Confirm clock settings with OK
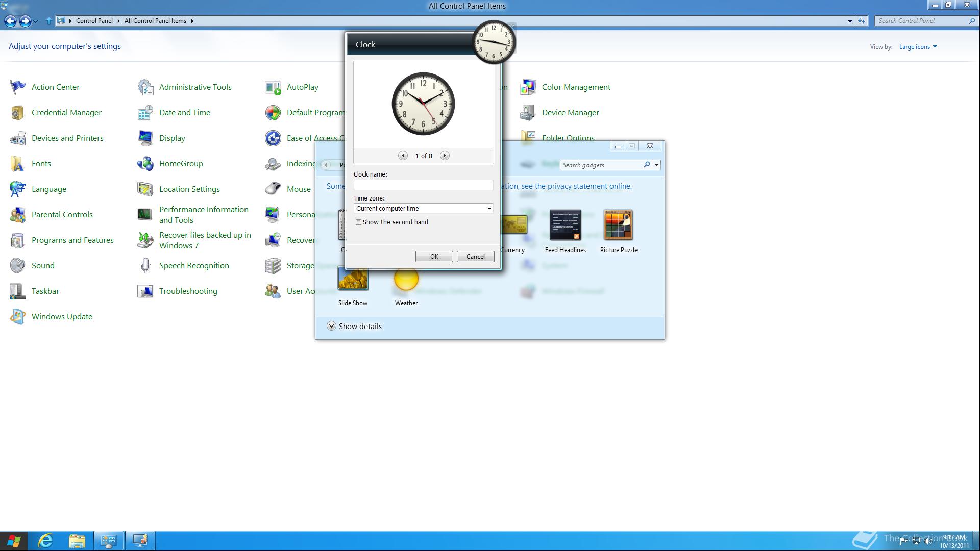 pyautogui.click(x=434, y=257)
